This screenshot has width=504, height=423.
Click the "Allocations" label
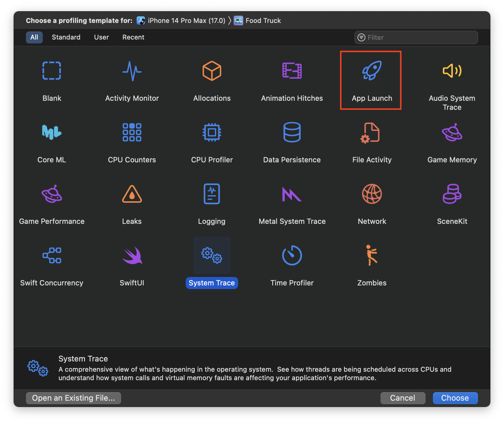pyautogui.click(x=212, y=98)
